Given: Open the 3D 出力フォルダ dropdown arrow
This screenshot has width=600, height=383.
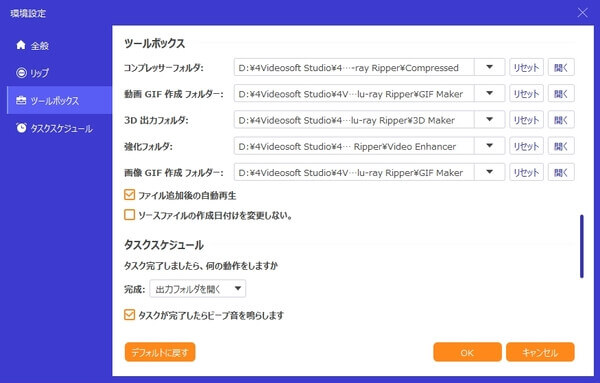Looking at the screenshot, I should click(489, 120).
